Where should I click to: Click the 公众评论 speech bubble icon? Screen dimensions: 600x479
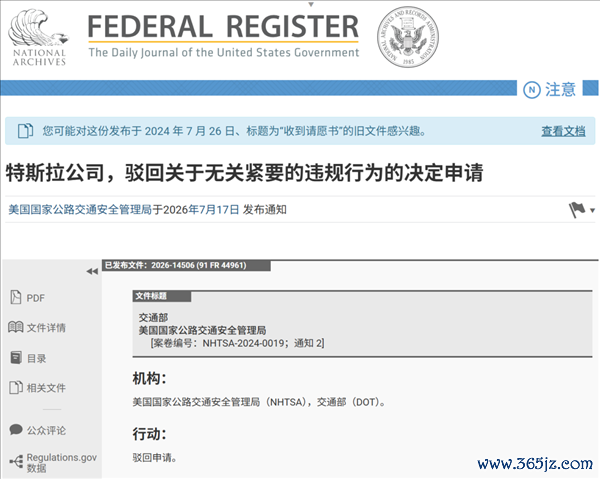pyautogui.click(x=16, y=430)
